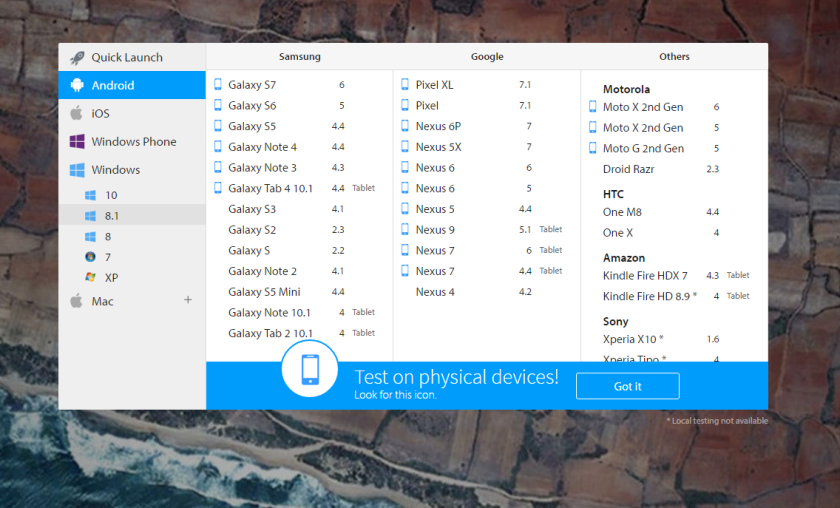Click physical device icon beside Galaxy S5
Viewport: 840px width, 508px height.
click(x=218, y=126)
